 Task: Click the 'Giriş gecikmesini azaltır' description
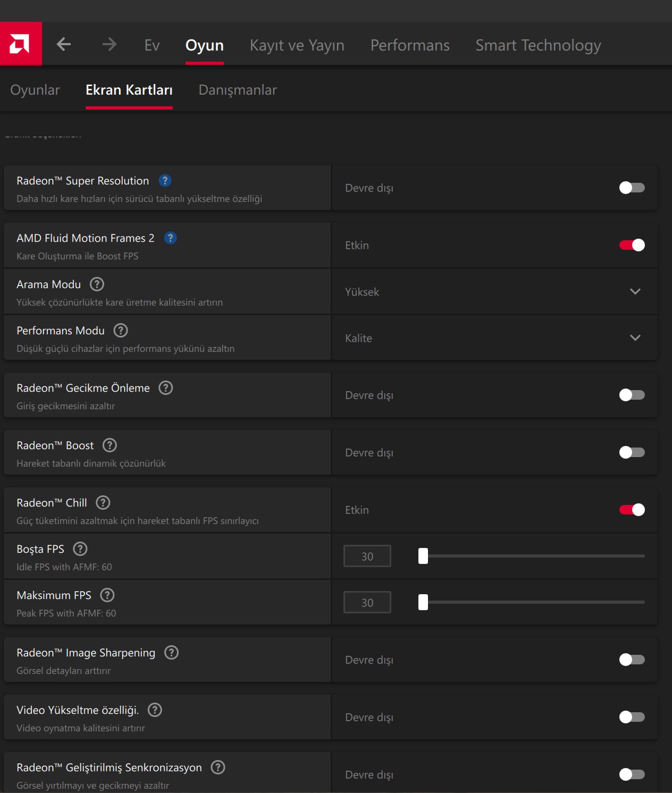point(66,406)
